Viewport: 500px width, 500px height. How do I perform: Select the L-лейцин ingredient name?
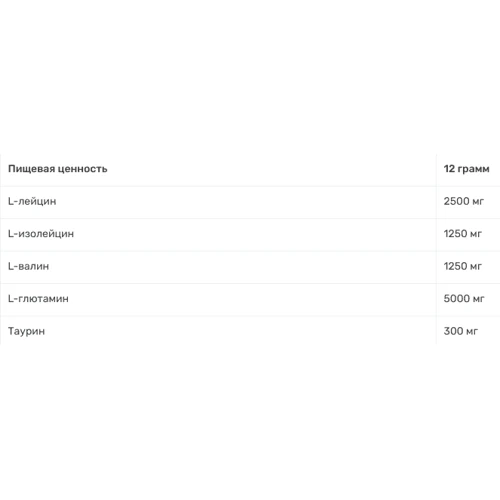(x=32, y=201)
